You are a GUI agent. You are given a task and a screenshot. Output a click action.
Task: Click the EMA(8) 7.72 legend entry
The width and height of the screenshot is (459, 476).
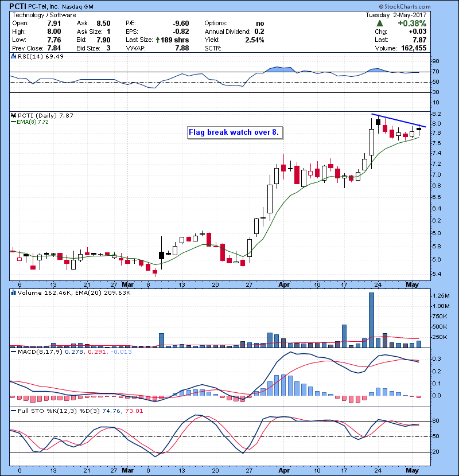[x=30, y=122]
